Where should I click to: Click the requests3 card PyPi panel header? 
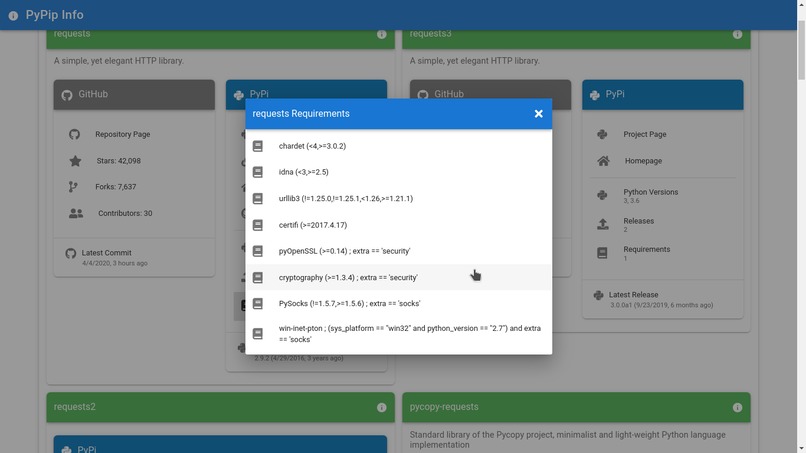pos(663,95)
